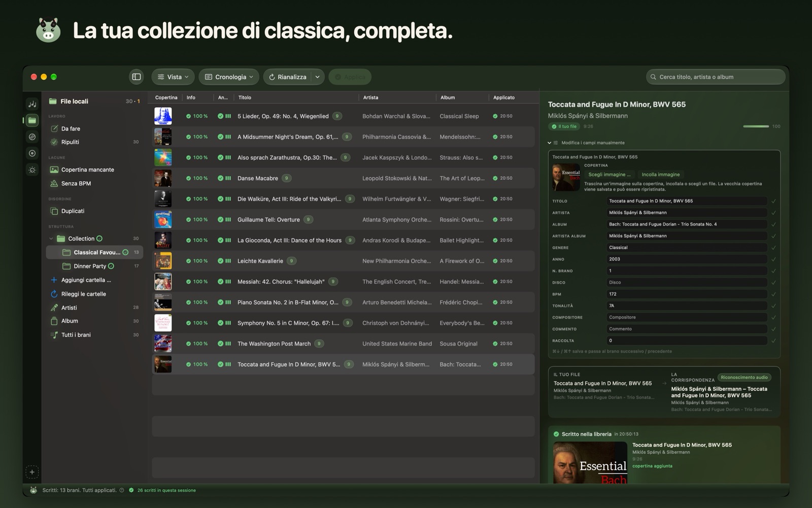Open the Cronologia dropdown
This screenshot has height=508, width=812.
click(229, 77)
